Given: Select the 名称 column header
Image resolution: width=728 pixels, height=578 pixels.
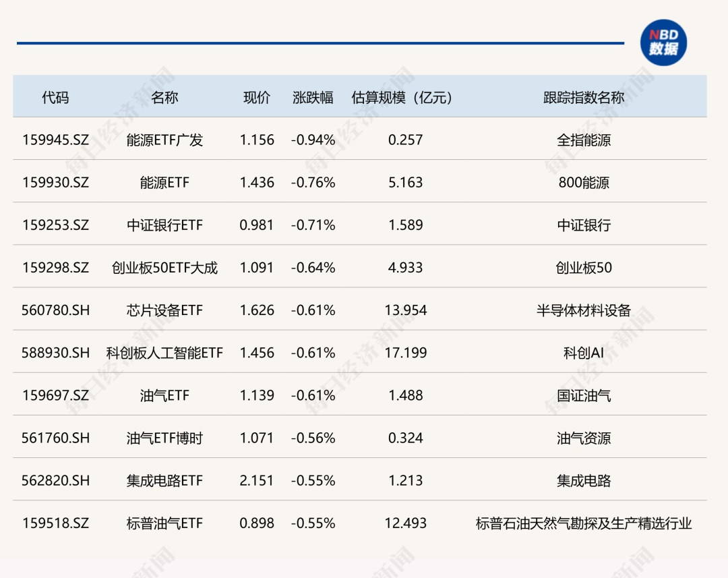Looking at the screenshot, I should (x=164, y=97).
